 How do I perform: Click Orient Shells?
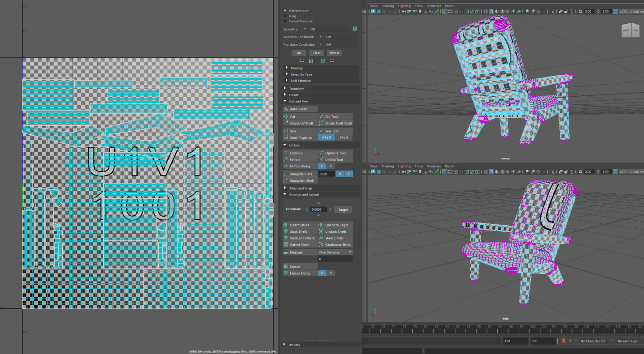click(x=300, y=225)
